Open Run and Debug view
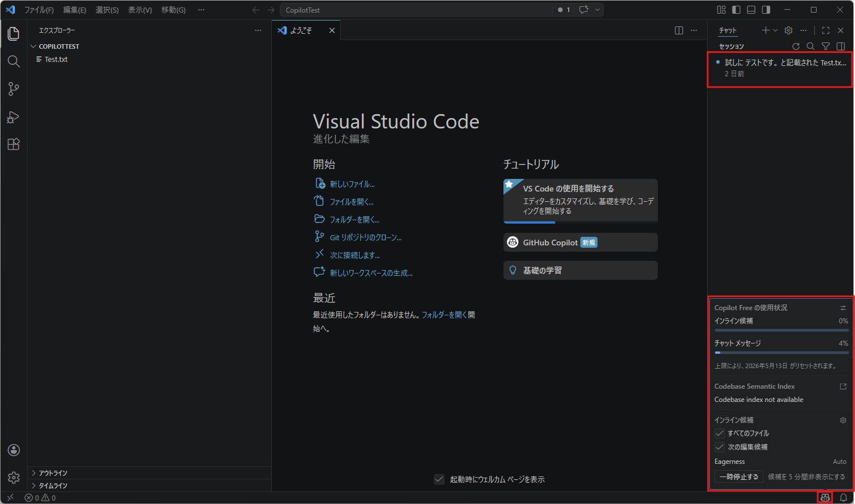The height and width of the screenshot is (504, 855). [x=14, y=117]
